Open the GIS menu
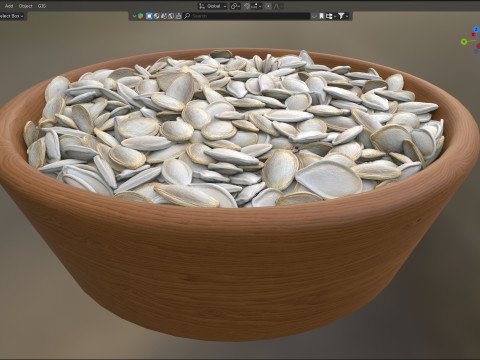Screen dimensions: 480x360 (42, 6)
